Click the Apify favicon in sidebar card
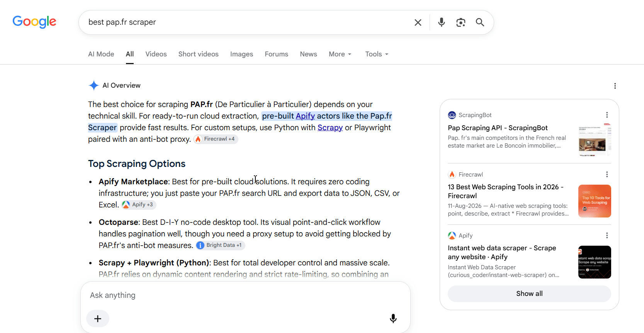644x333 pixels. click(452, 236)
